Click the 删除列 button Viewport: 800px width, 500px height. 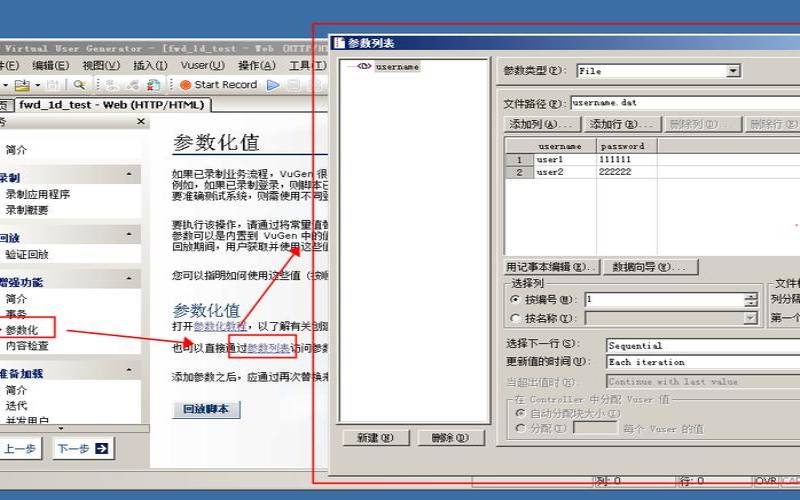click(702, 124)
